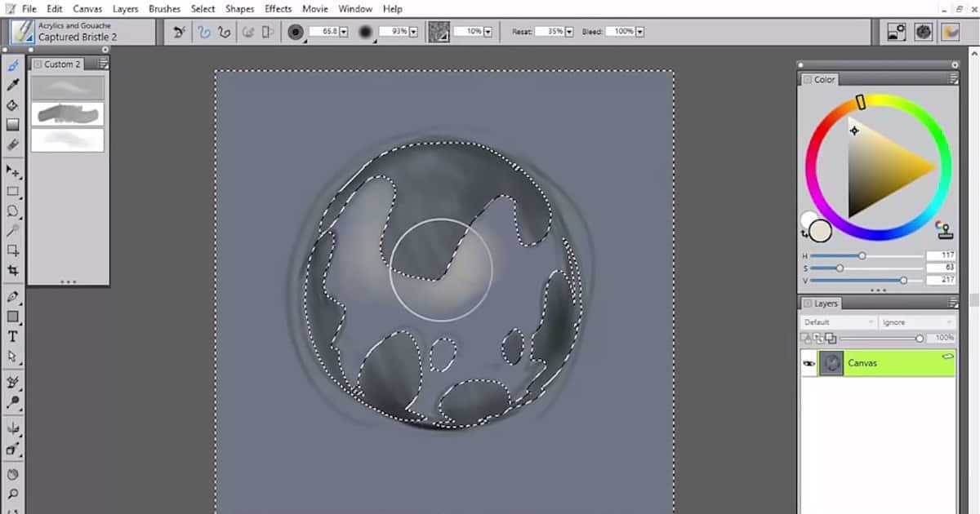The height and width of the screenshot is (514, 980).
Task: Open the brush Size dropdown arrow
Action: click(x=345, y=31)
